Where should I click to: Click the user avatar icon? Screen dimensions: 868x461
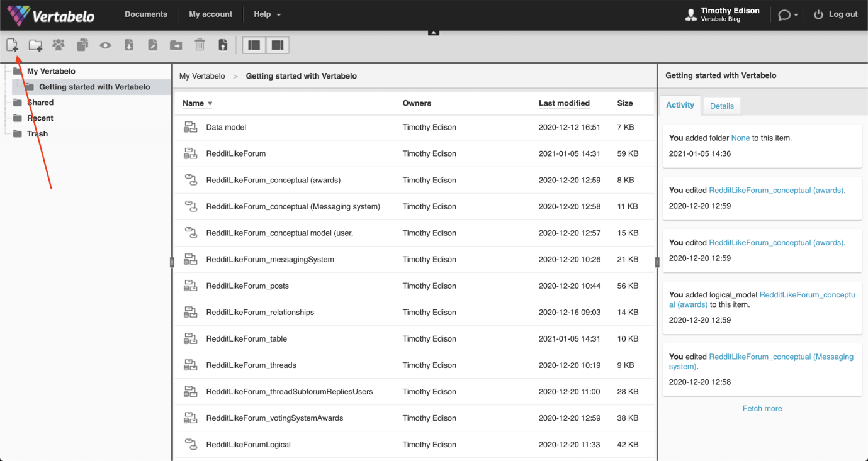(x=691, y=14)
